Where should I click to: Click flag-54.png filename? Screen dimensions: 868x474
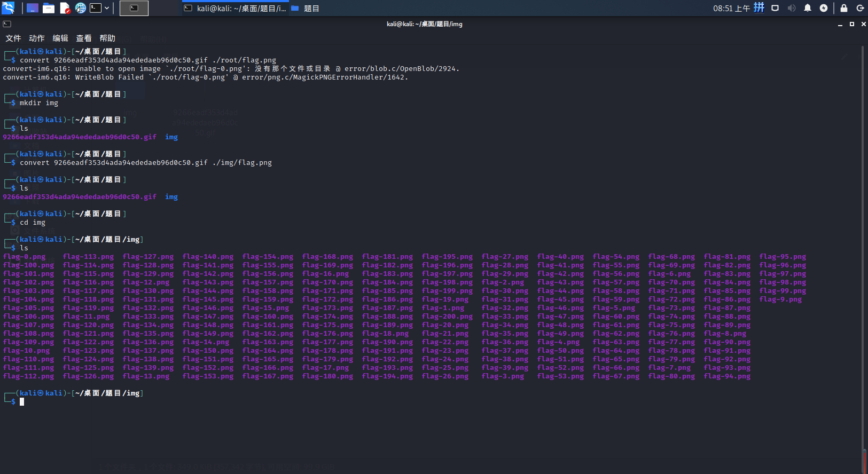coord(616,257)
